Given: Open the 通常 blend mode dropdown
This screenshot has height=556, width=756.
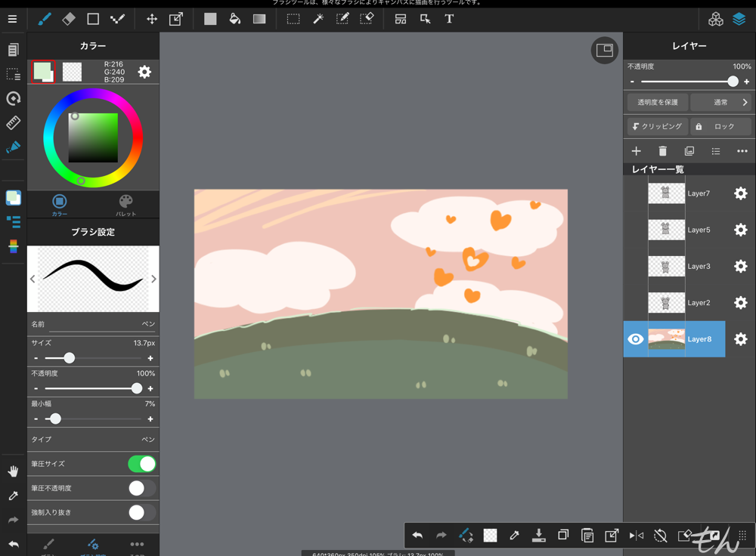Looking at the screenshot, I should (x=721, y=102).
